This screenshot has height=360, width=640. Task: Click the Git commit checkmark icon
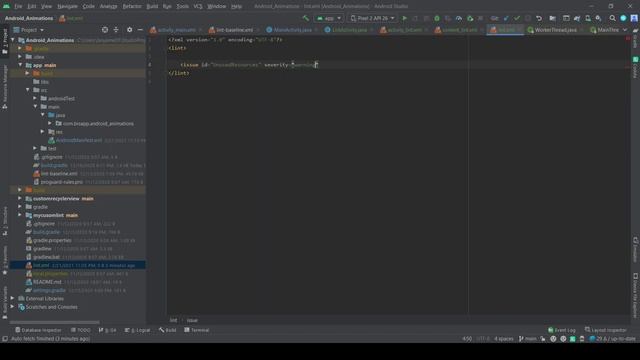pos(517,18)
